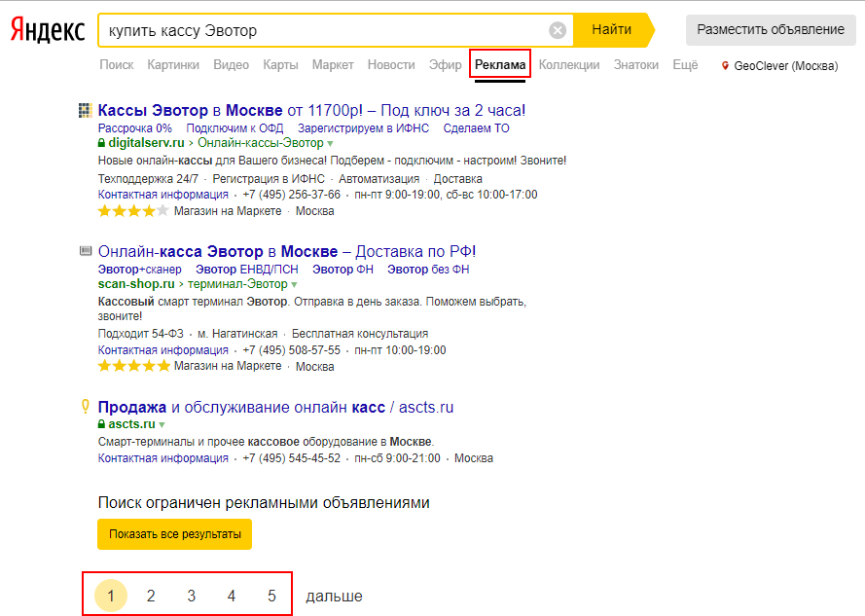865x616 pixels.
Task: Click the Эвотор без ФН sitelink
Action: click(428, 270)
